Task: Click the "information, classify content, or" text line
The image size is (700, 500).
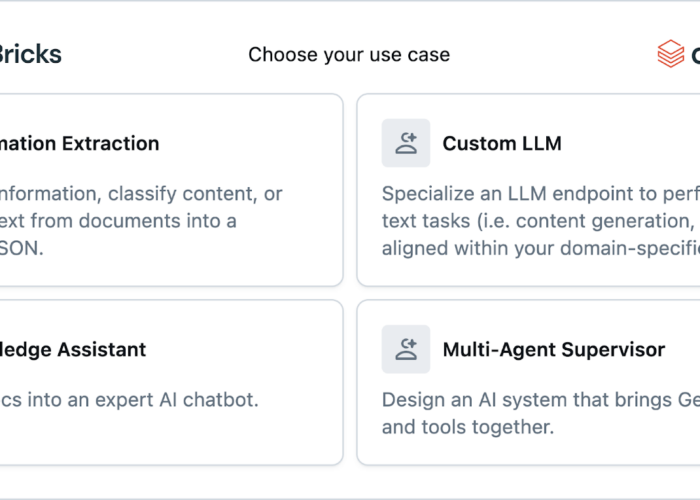Action: tap(141, 194)
